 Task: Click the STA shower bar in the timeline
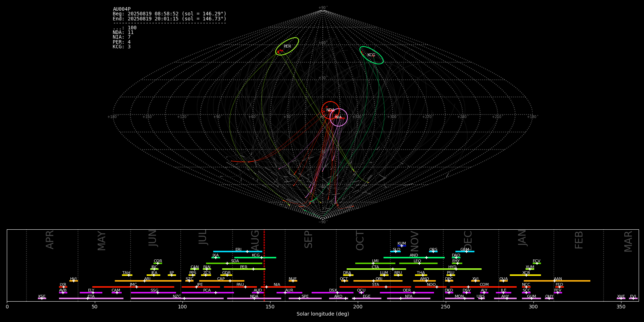pos(375,287)
